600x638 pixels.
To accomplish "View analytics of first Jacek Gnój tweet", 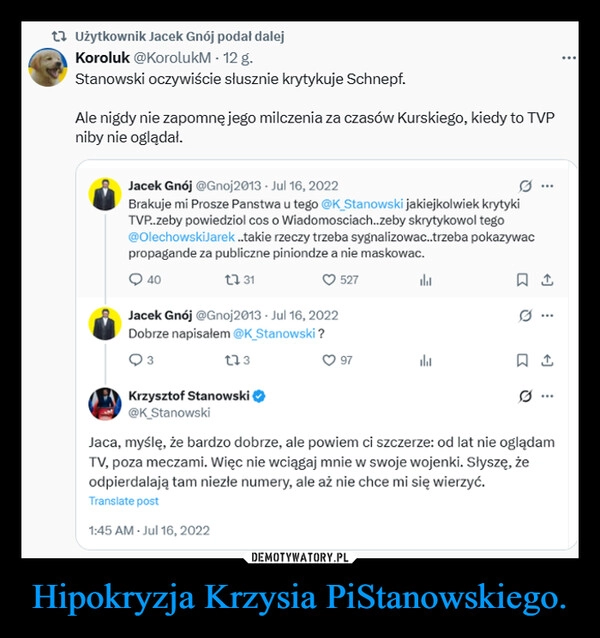I will point(425,280).
